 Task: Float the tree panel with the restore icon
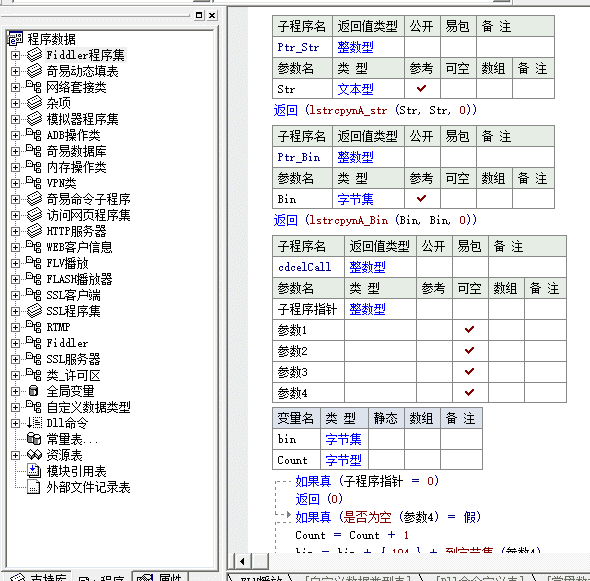(199, 15)
